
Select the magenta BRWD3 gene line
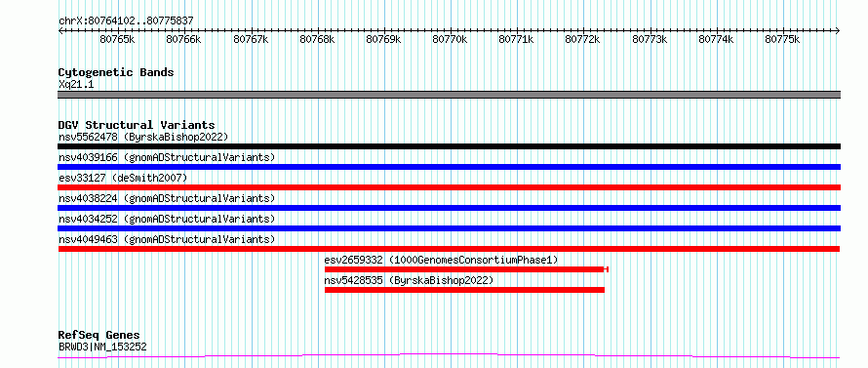tap(450, 355)
